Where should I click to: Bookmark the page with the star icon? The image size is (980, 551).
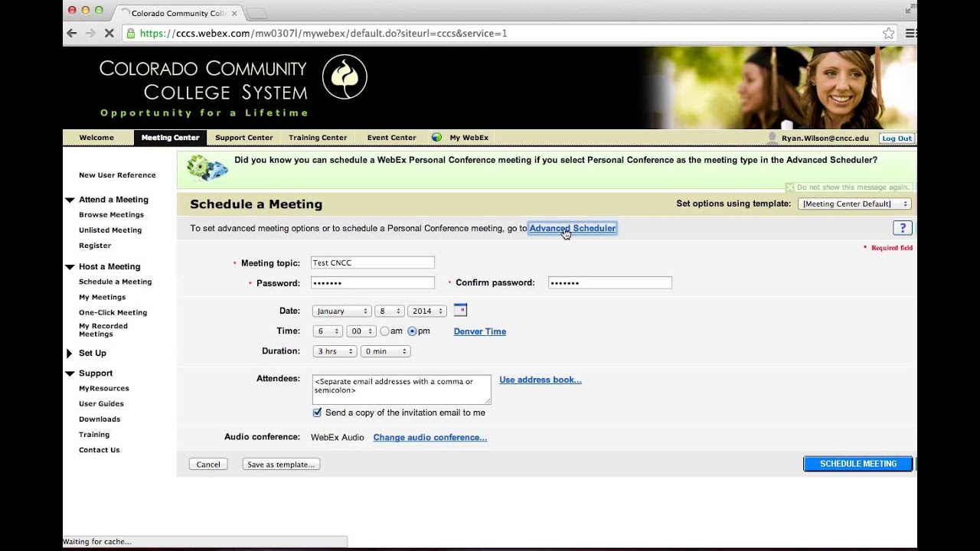coord(888,33)
